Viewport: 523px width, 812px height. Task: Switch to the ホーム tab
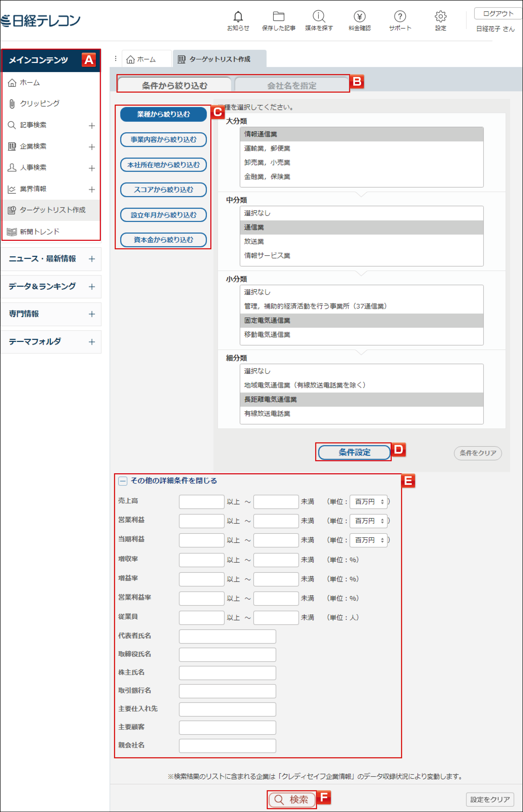coord(146,59)
